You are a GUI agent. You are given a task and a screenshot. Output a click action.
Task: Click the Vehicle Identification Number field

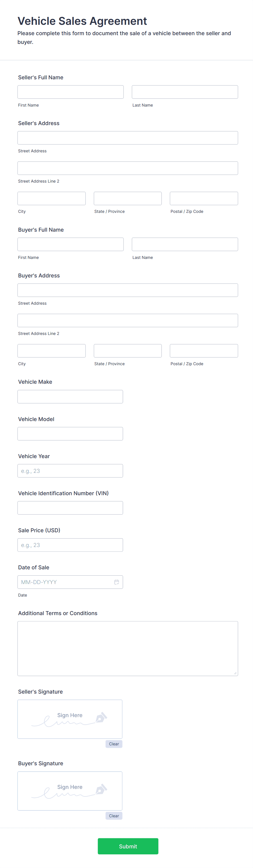70,508
